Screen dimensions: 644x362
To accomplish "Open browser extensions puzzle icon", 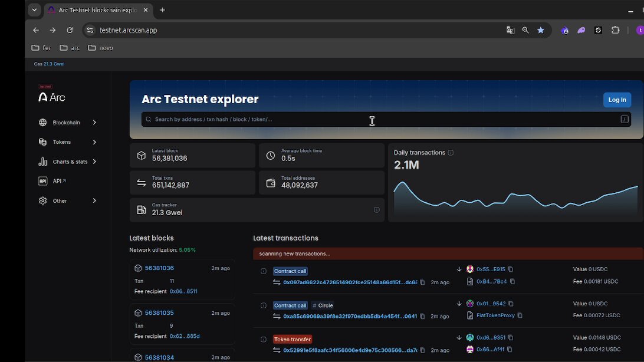I will [615, 30].
